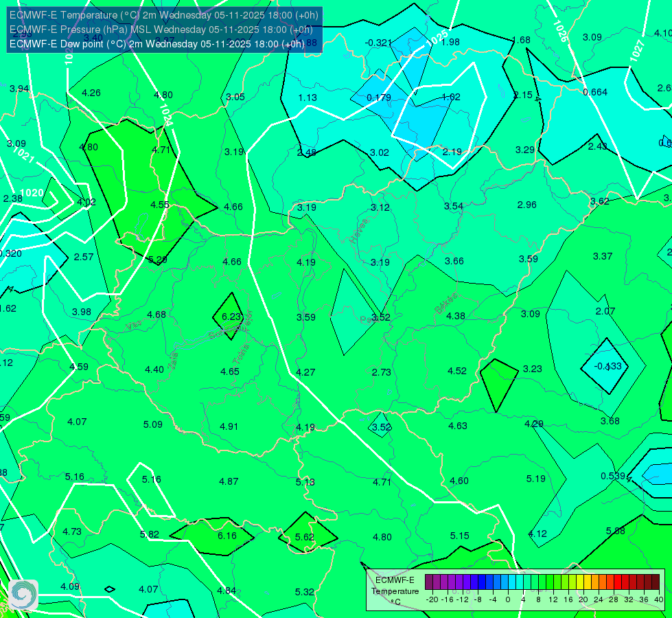This screenshot has width=672, height=618.
Task: Click the 4.91 temperature value
Action: pos(229,426)
